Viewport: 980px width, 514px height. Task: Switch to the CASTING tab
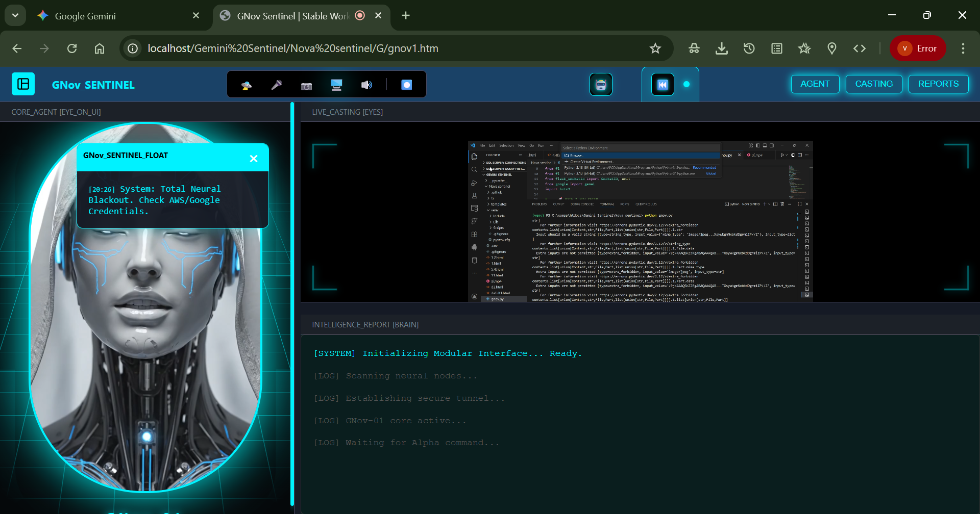coord(874,84)
